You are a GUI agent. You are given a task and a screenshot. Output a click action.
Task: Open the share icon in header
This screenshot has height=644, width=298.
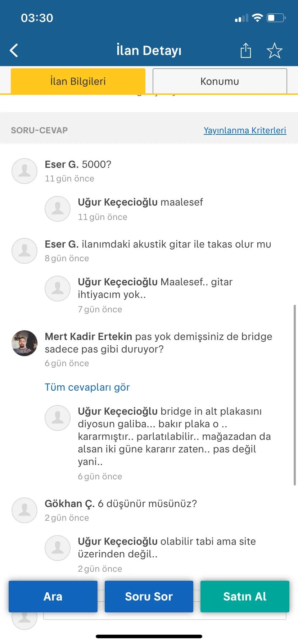pyautogui.click(x=246, y=50)
